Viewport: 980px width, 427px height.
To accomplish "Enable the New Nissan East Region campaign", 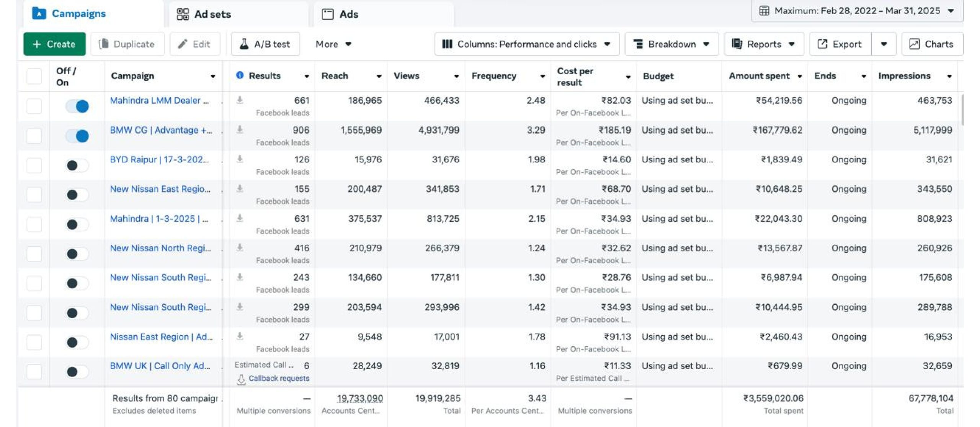I will click(77, 195).
